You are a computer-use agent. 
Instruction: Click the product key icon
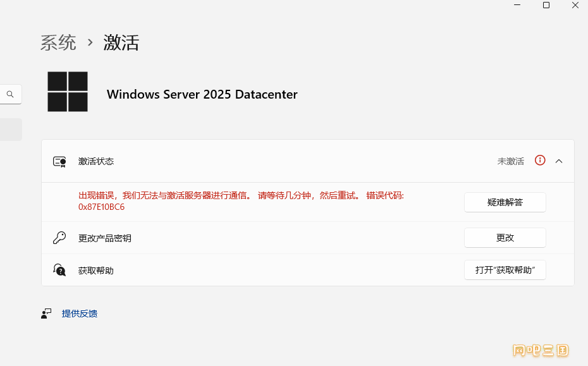pyautogui.click(x=59, y=238)
